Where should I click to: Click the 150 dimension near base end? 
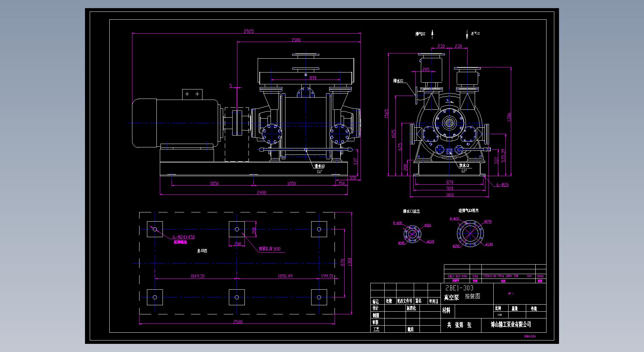[x=341, y=184]
